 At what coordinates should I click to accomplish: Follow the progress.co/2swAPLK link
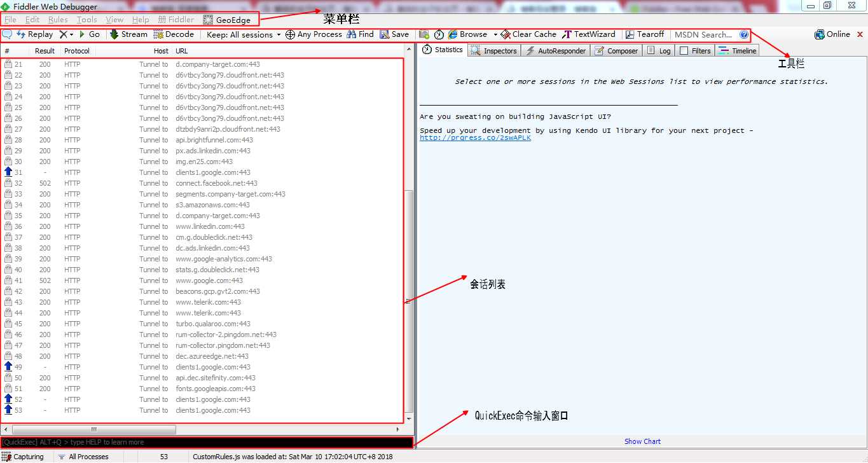point(475,138)
